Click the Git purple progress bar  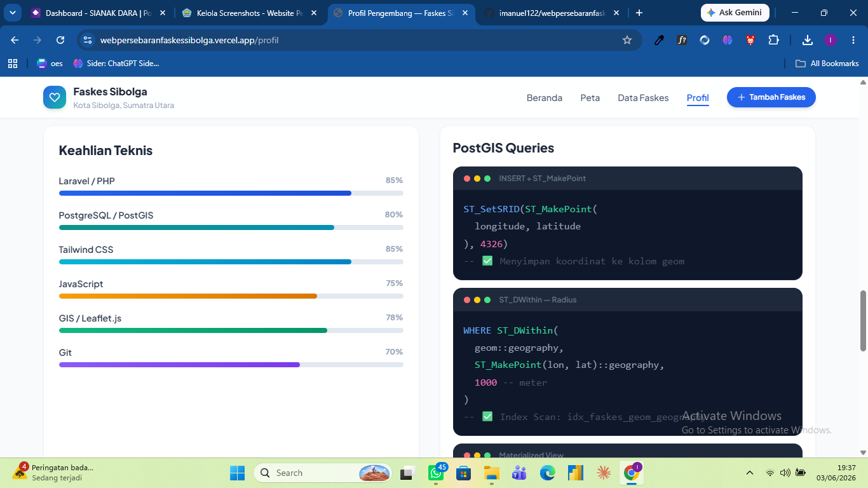[x=231, y=365]
